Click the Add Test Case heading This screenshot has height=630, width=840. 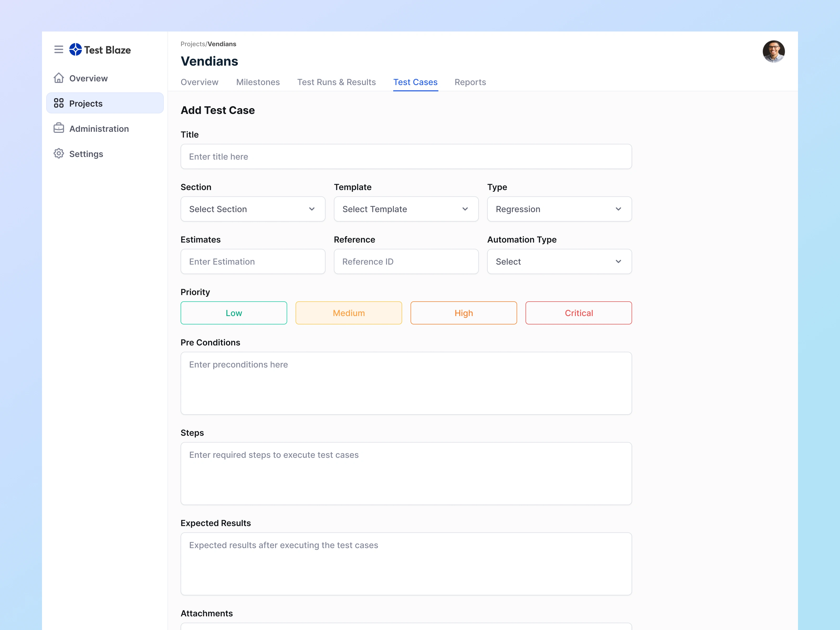coord(218,110)
